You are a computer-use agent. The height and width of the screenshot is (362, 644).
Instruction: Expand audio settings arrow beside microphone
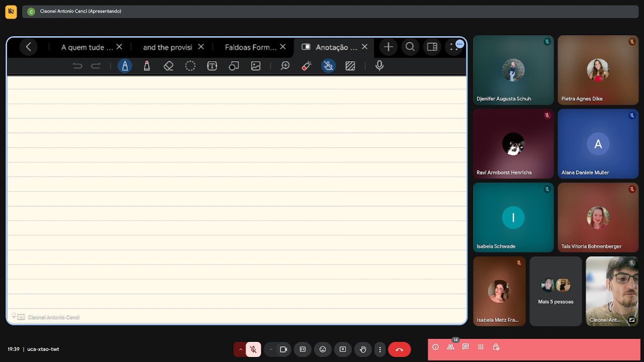[240, 349]
